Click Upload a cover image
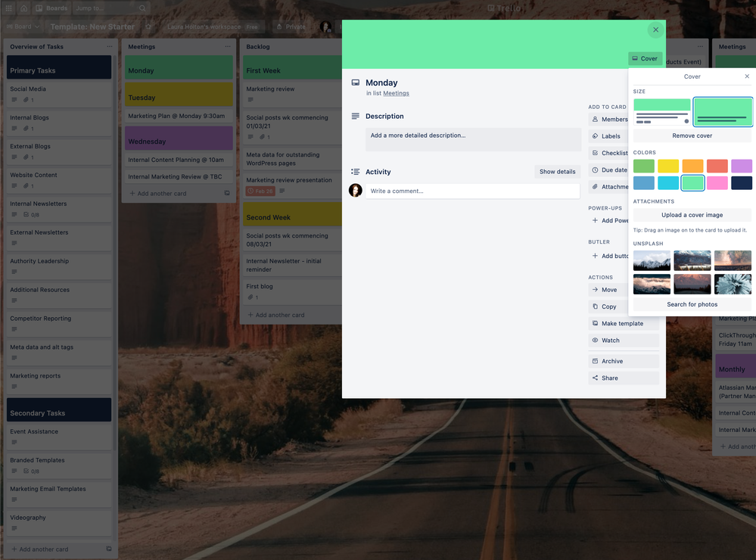Image resolution: width=756 pixels, height=560 pixels. click(692, 215)
